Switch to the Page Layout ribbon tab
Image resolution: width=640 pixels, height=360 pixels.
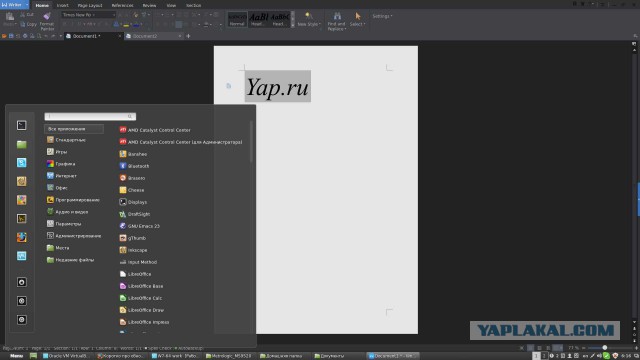(x=90, y=5)
